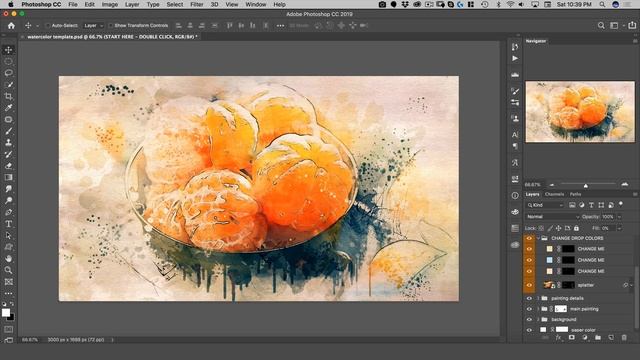Open the Image menu
The image size is (640, 360).
click(109, 4)
